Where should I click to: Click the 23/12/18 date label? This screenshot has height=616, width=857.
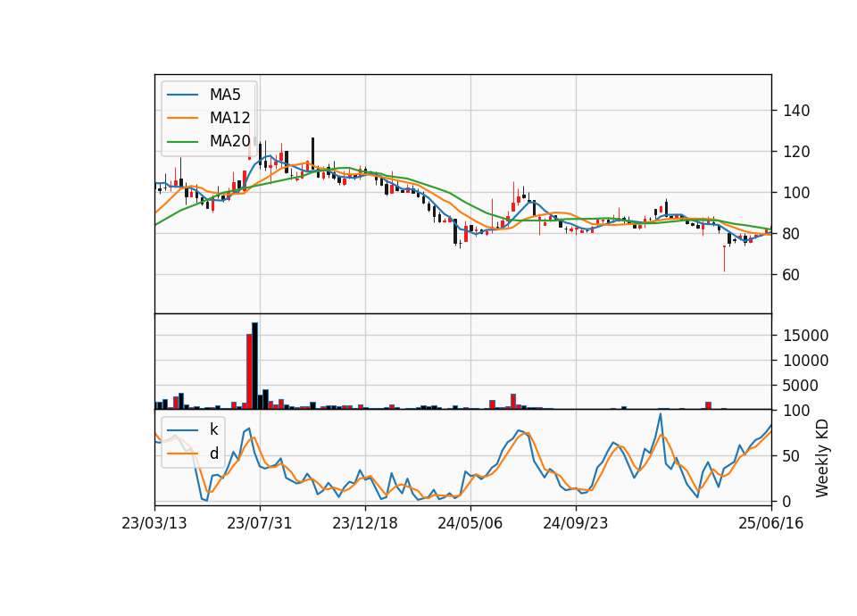pyautogui.click(x=365, y=523)
